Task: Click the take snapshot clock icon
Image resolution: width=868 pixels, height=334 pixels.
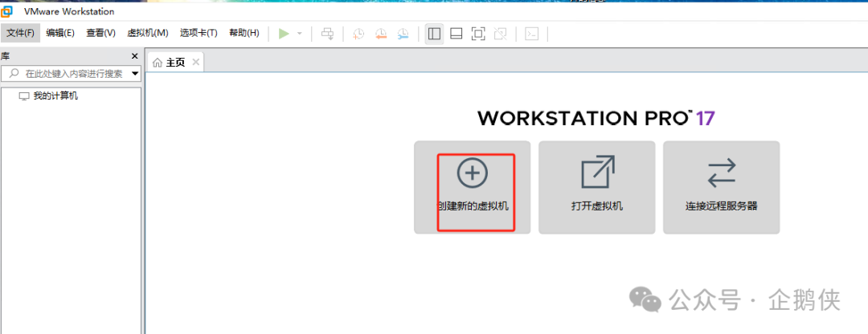Action: [x=358, y=34]
